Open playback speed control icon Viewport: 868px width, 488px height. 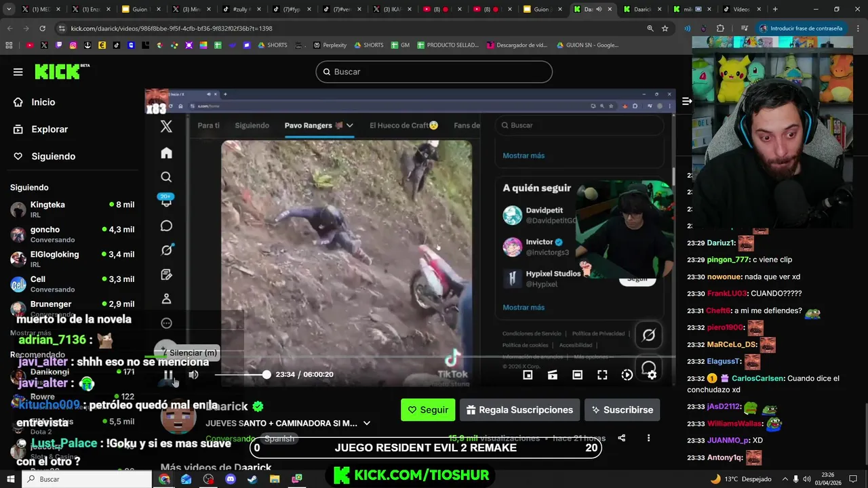627,375
